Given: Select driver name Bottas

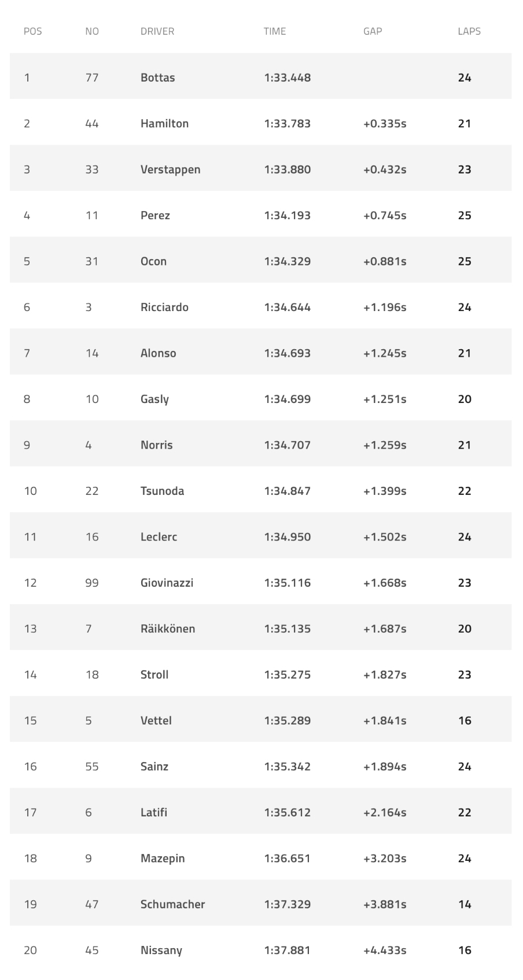Looking at the screenshot, I should tap(157, 77).
